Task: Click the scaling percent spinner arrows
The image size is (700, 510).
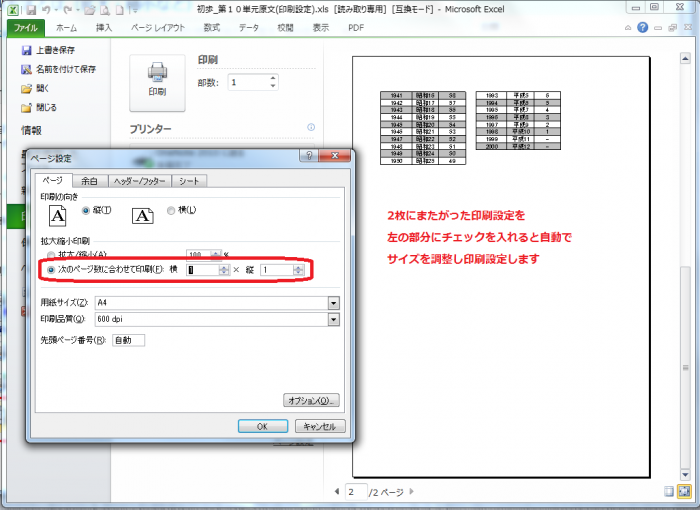Action: coord(216,255)
